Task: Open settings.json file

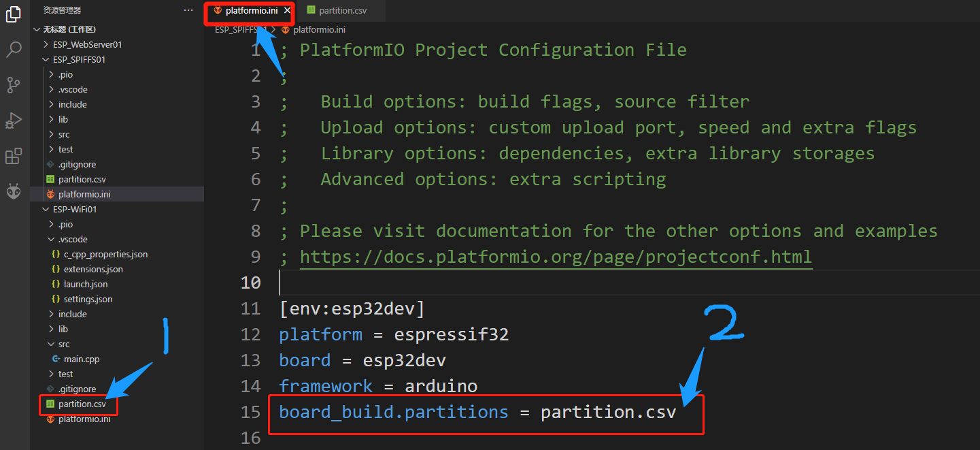Action: (x=116, y=299)
